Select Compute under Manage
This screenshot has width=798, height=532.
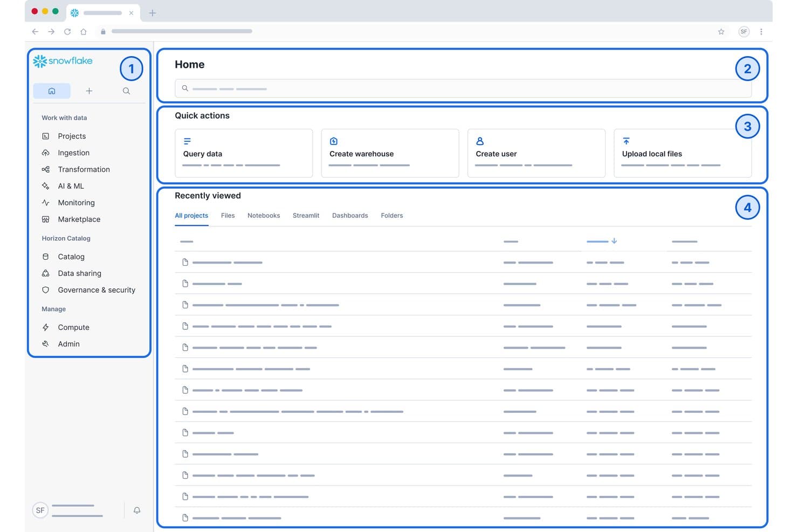(x=73, y=328)
